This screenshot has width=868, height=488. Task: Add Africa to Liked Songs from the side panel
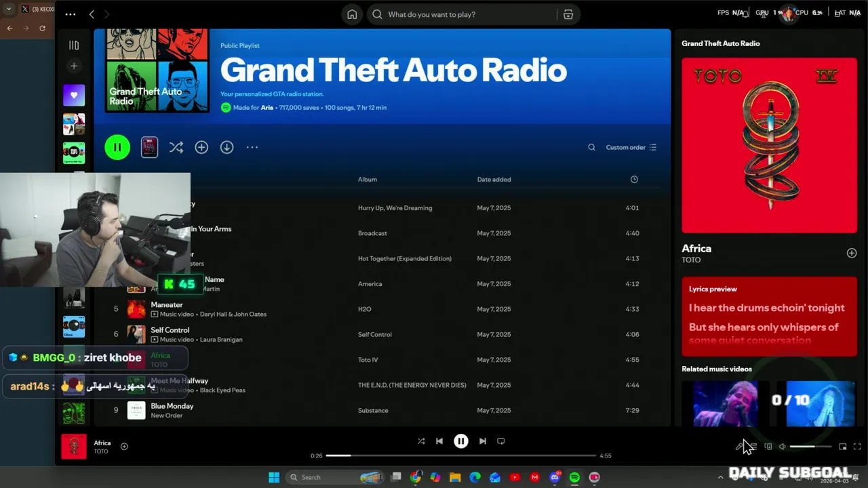[x=851, y=253]
